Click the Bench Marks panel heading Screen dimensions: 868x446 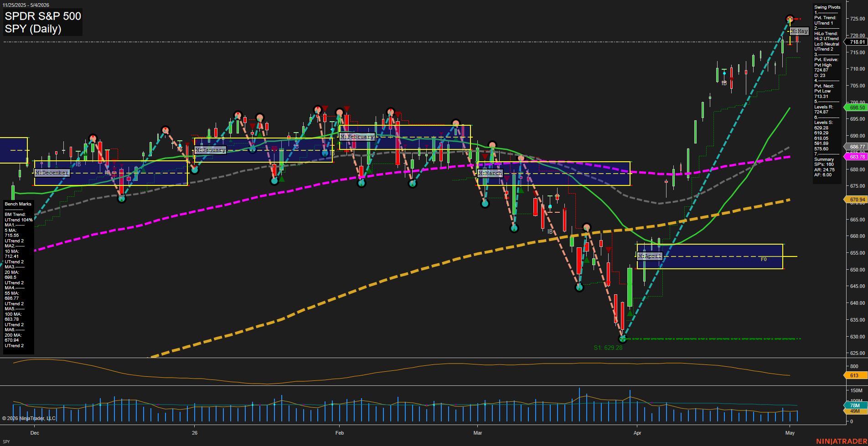(18, 204)
